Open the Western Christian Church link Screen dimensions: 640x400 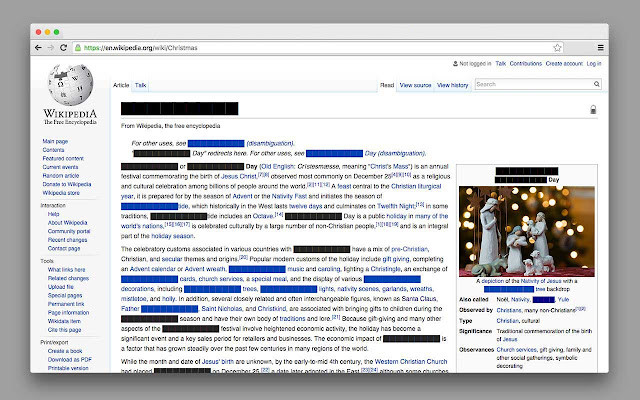(411, 361)
